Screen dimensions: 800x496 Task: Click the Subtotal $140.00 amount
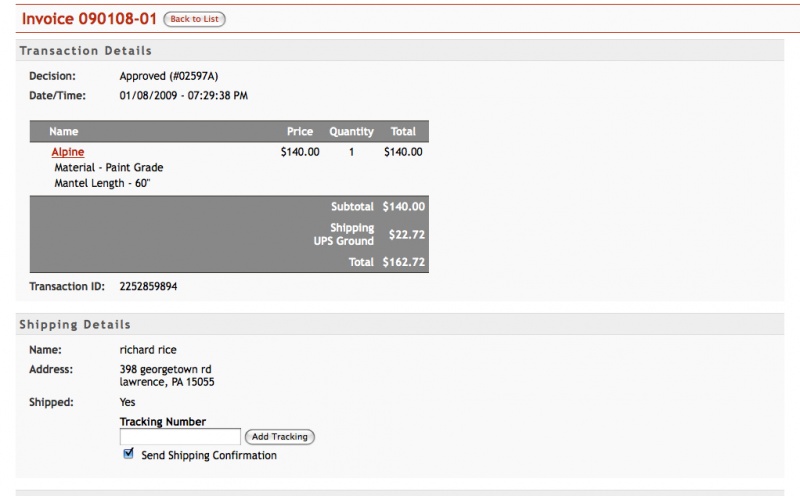(x=404, y=207)
